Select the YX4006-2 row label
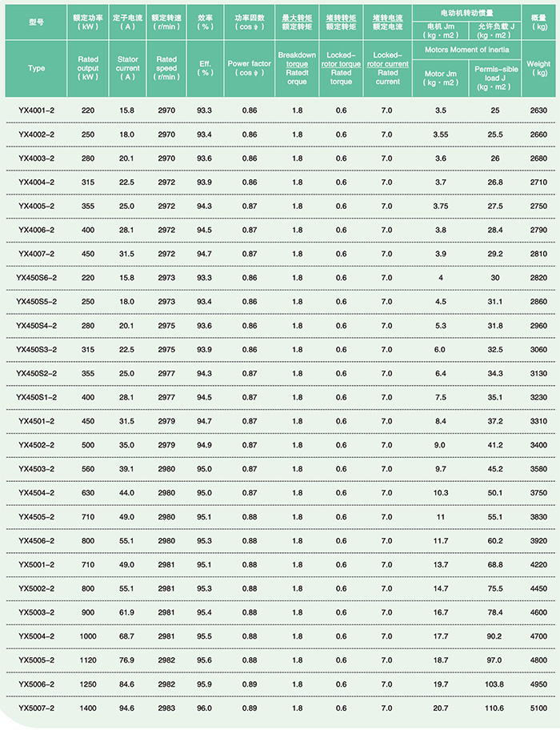This screenshot has height=730, width=560. coord(36,230)
